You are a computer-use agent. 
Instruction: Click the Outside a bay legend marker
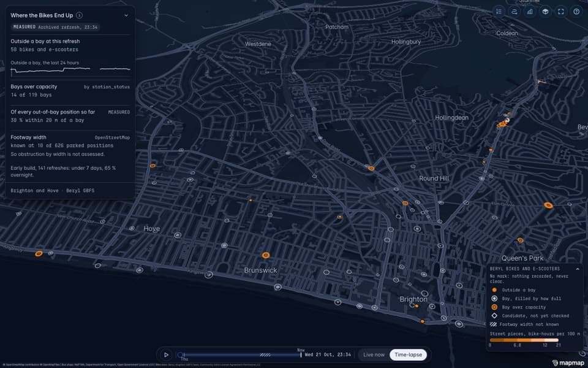(x=494, y=290)
